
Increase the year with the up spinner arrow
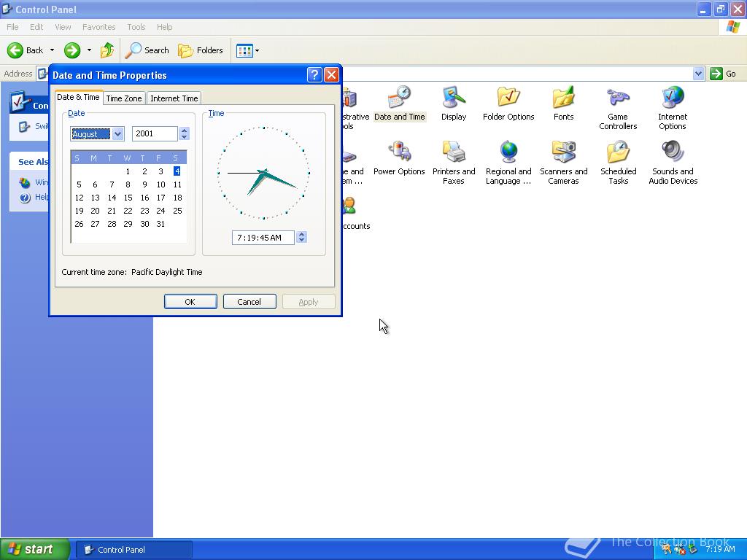(185, 131)
